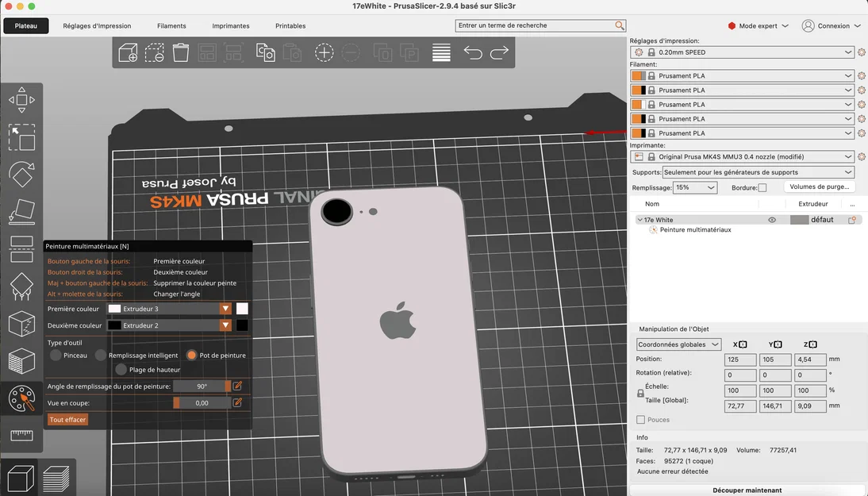Edit the Vue en coupe value icon
Viewport: 868px width, 496px height.
[x=237, y=402]
